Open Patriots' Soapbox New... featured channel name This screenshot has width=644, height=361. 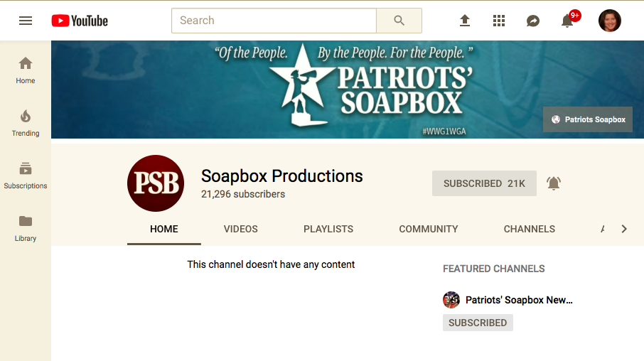click(519, 300)
